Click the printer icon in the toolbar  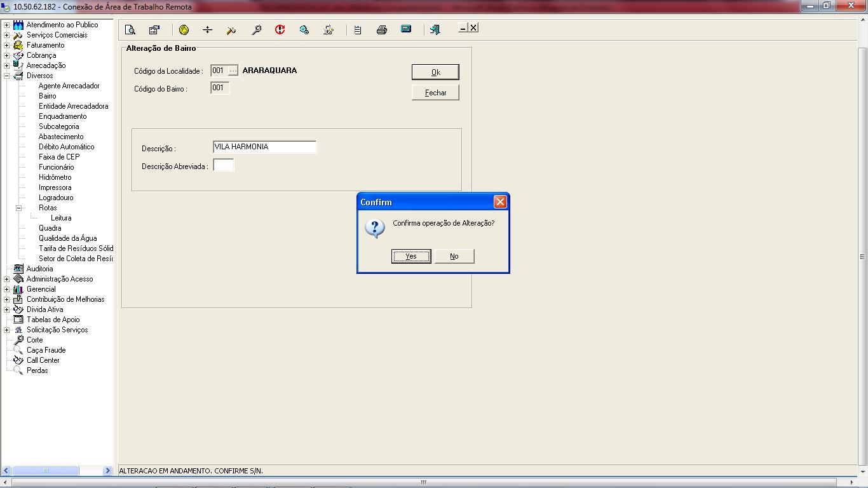(x=381, y=30)
